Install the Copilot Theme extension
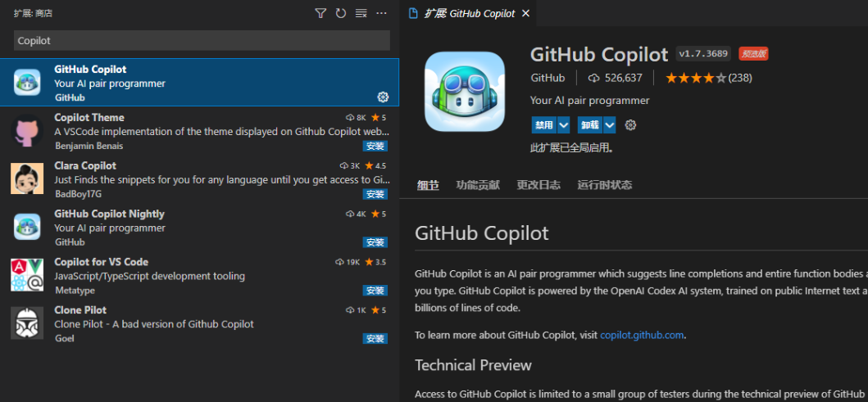868x402 pixels. 375,146
